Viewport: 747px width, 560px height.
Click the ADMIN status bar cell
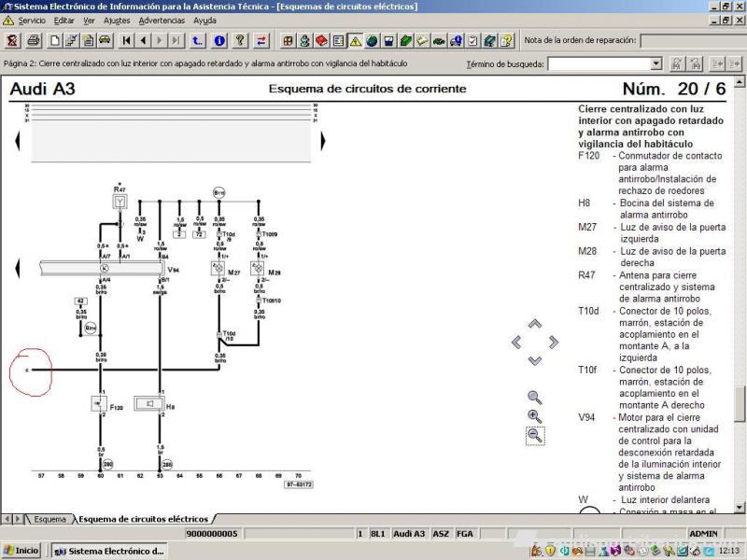(x=704, y=534)
